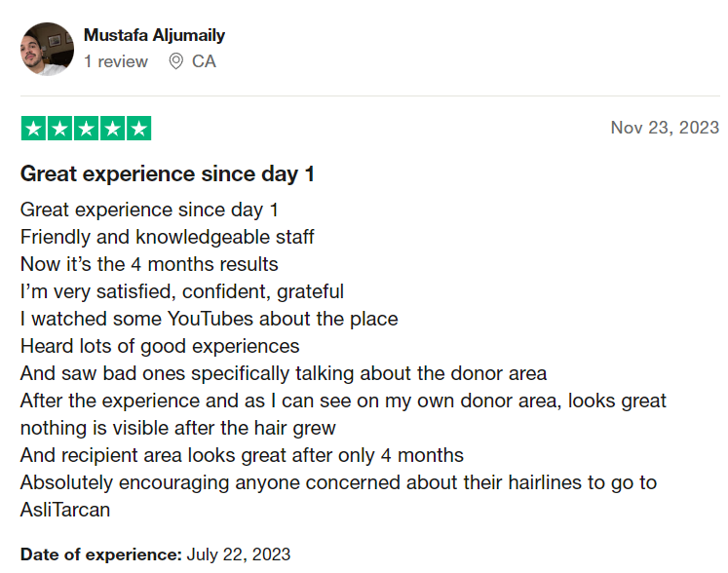728x573 pixels.
Task: Click the fifth green rating star
Action: 138,129
